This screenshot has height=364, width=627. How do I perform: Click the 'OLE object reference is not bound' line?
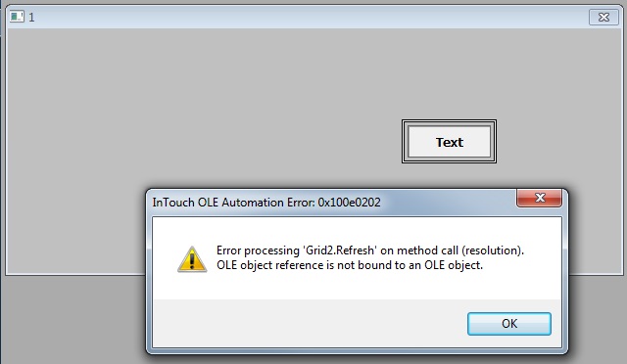click(x=350, y=265)
